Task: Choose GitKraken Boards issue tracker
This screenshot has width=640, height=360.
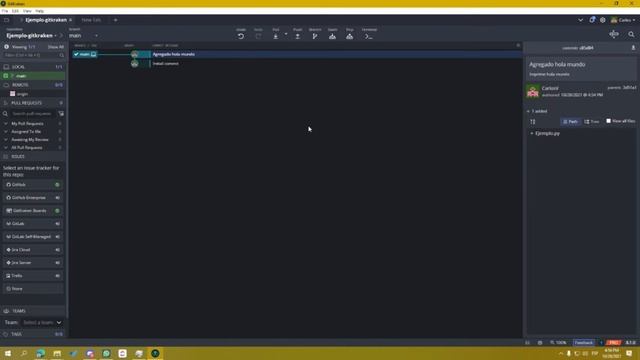Action: [33, 211]
